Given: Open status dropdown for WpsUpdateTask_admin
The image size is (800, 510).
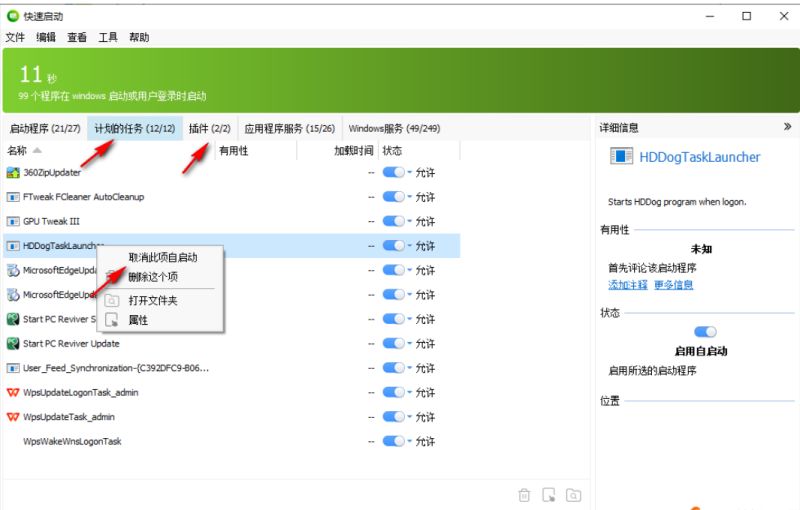Looking at the screenshot, I should [409, 417].
